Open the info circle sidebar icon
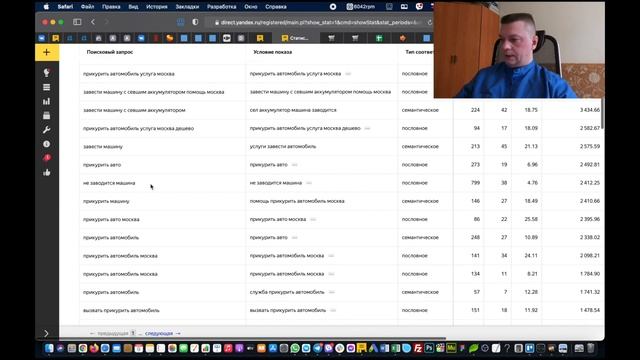Image resolution: width=640 pixels, height=360 pixels. point(47,144)
